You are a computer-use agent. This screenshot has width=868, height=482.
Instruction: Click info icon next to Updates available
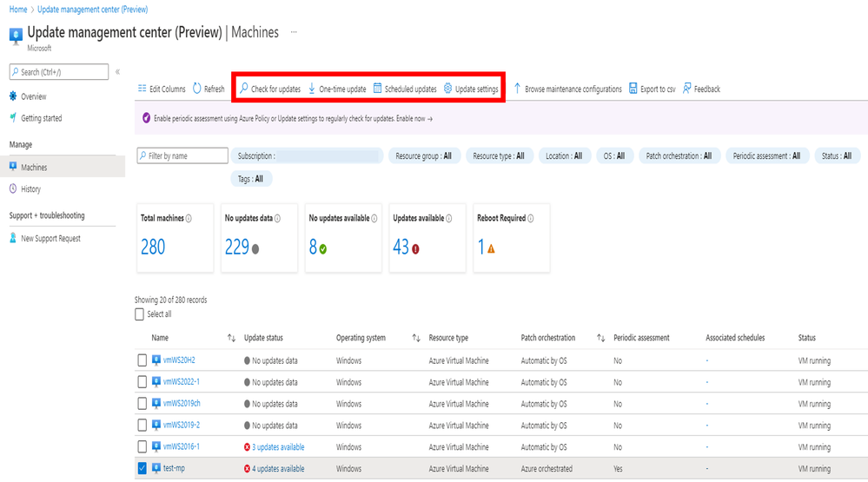pyautogui.click(x=449, y=219)
